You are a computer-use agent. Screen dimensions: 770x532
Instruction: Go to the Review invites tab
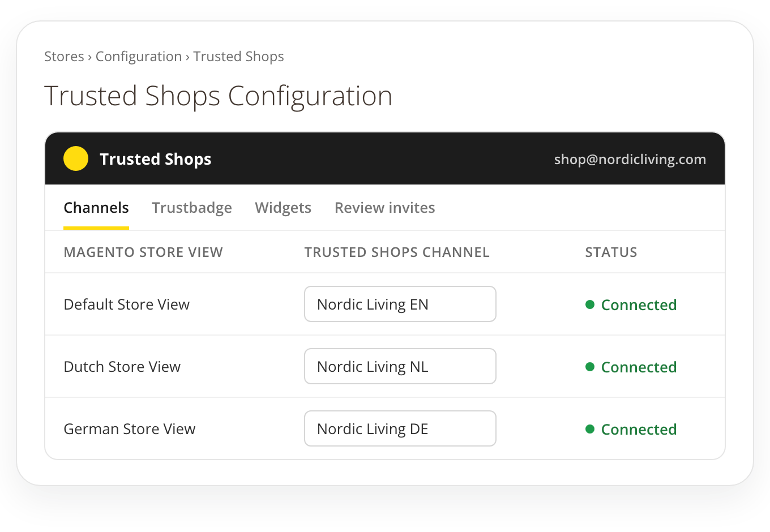click(x=385, y=208)
